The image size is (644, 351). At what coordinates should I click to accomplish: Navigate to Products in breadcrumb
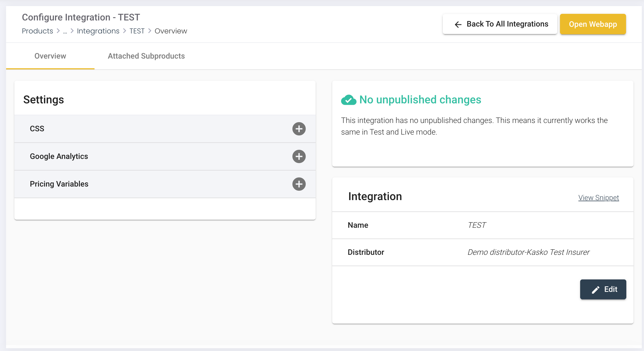click(37, 31)
